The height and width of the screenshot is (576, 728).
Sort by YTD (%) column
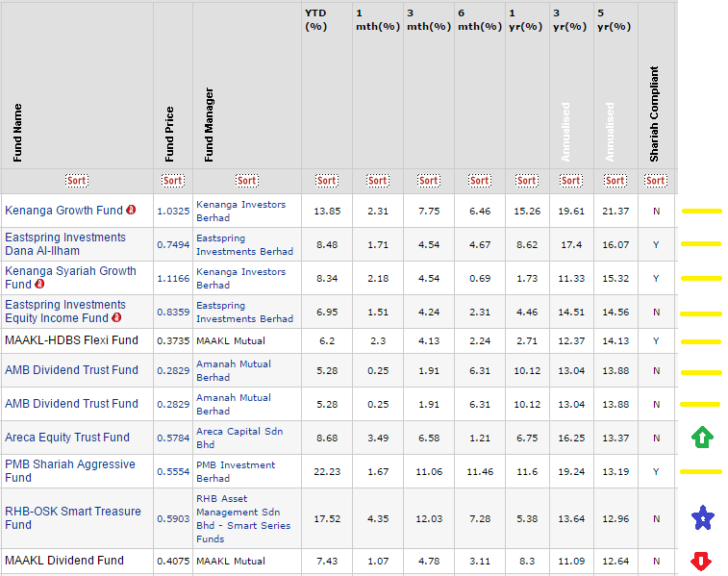327,181
